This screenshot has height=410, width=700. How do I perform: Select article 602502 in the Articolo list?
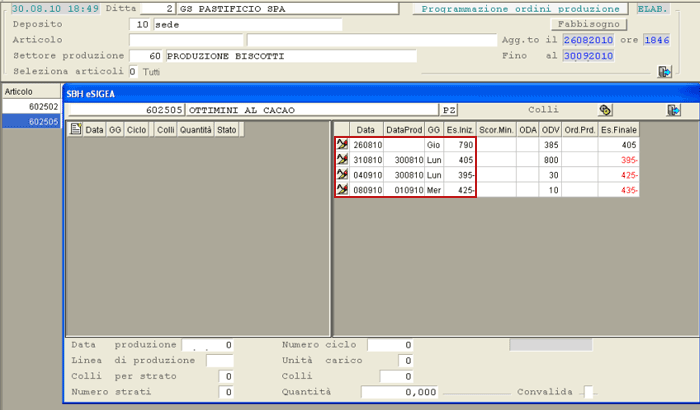(x=29, y=106)
